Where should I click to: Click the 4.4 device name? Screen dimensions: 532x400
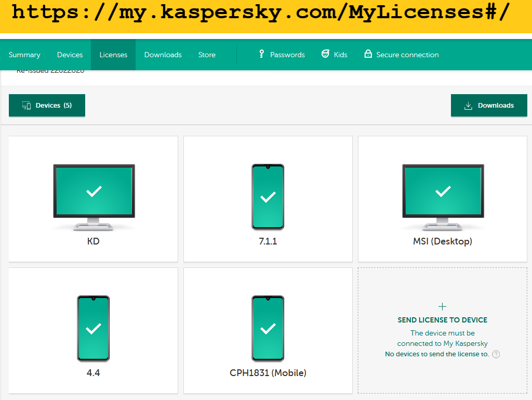(x=94, y=373)
